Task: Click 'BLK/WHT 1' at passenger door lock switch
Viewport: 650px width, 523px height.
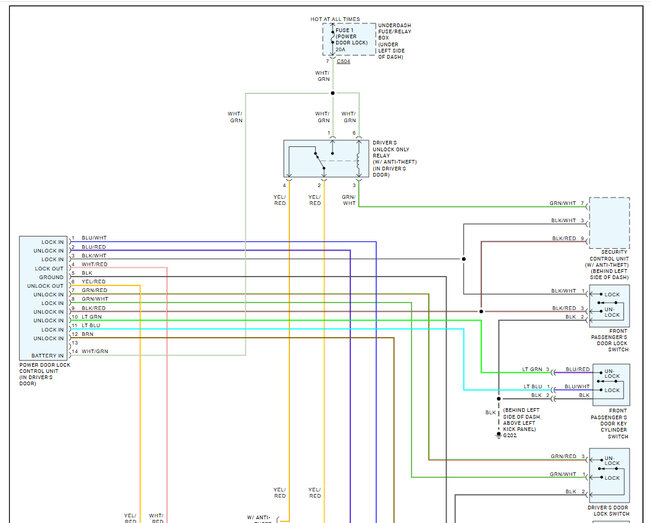Action: point(568,291)
